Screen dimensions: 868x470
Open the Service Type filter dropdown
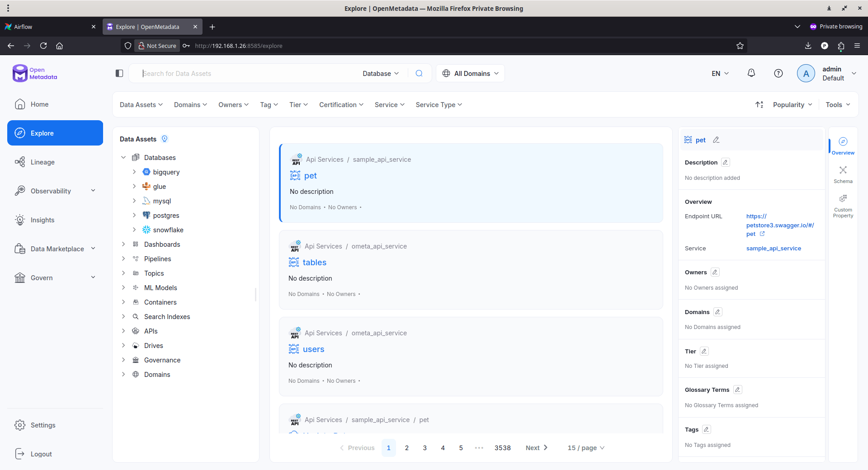[x=439, y=105]
